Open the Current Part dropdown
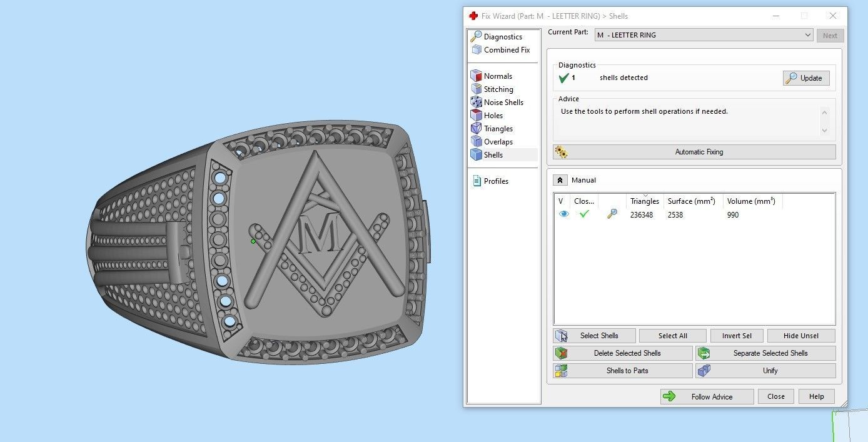868x442 pixels. point(703,35)
